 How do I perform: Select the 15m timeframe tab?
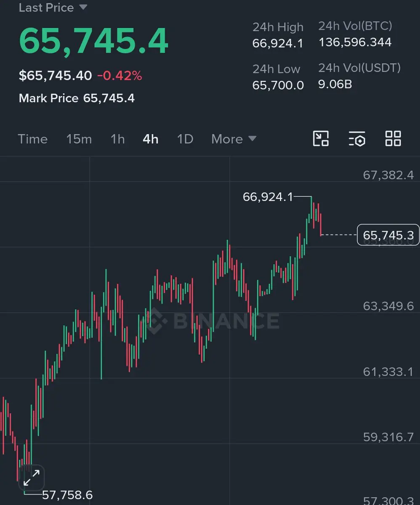pyautogui.click(x=79, y=139)
